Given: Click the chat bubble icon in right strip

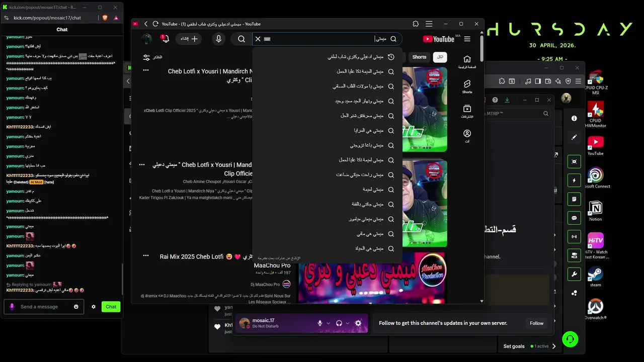Looking at the screenshot, I should click(574, 218).
